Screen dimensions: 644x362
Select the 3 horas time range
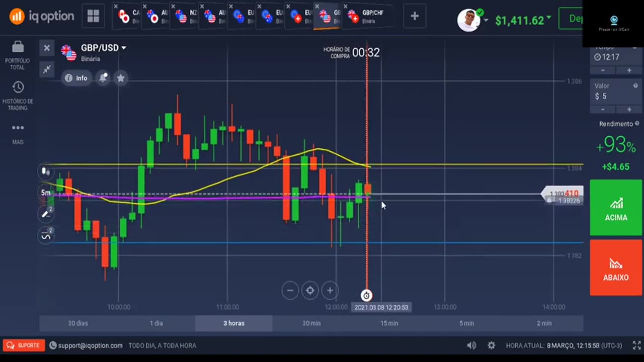click(x=234, y=323)
